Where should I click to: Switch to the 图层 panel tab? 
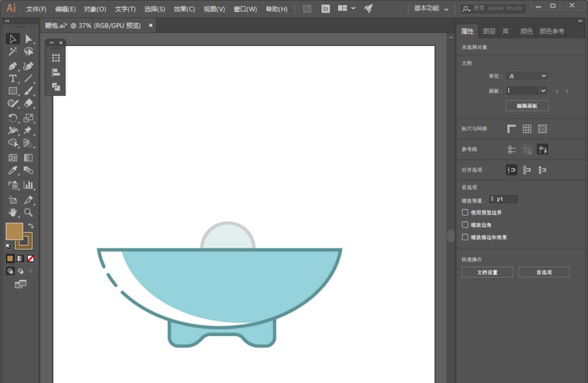click(489, 32)
